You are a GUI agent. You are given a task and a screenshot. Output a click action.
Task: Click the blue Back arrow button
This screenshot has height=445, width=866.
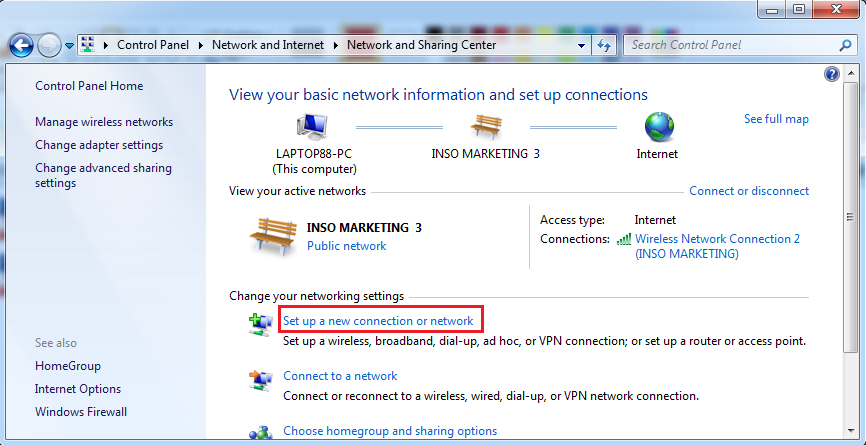(22, 46)
